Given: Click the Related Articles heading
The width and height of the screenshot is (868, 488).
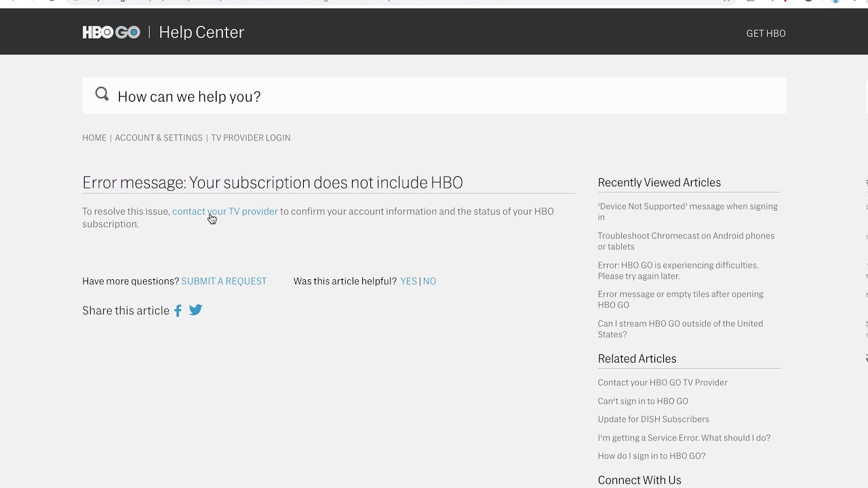Looking at the screenshot, I should (637, 359).
